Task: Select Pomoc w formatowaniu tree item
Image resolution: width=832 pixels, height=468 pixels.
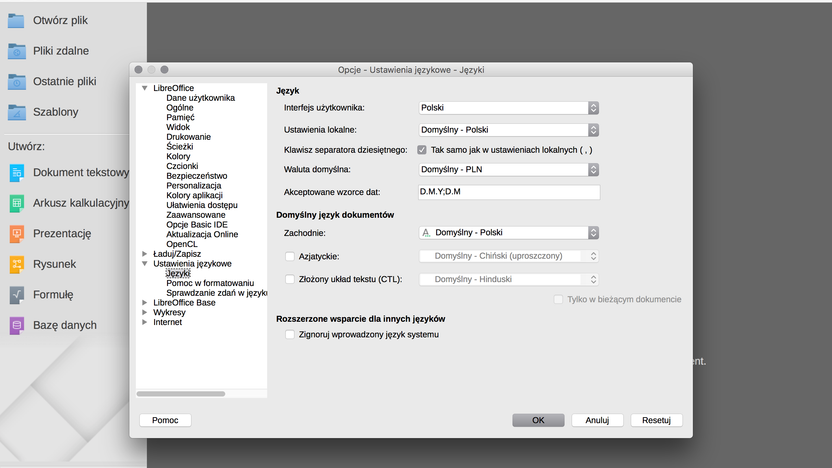Action: coord(210,283)
